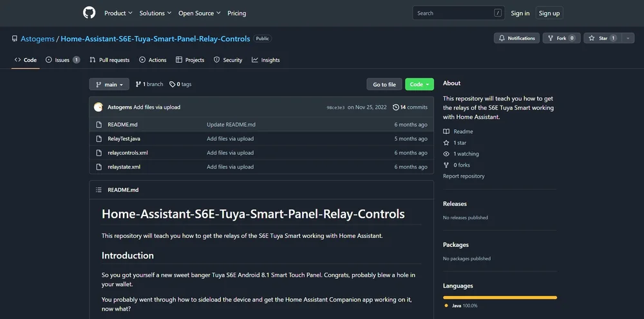
Task: Click the Notifications bell button
Action: pyautogui.click(x=516, y=38)
